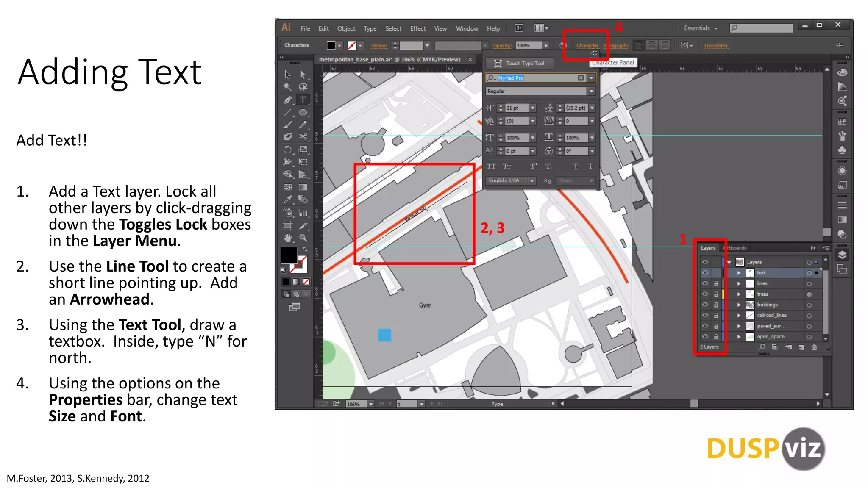The width and height of the screenshot is (868, 488).
Task: Select the Rotate tool
Action: pos(288,150)
